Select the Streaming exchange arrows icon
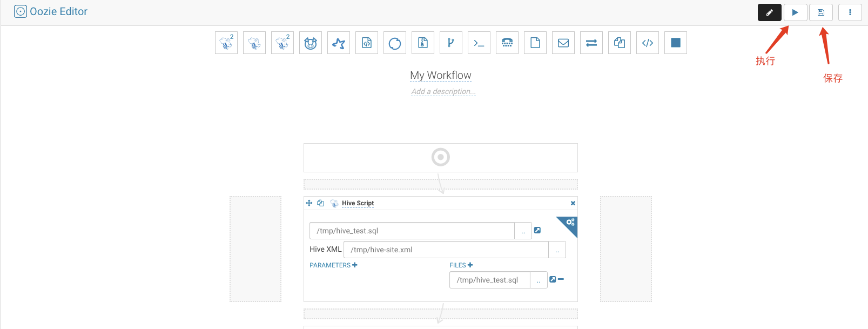Screen dimensions: 868x329 click(x=591, y=43)
